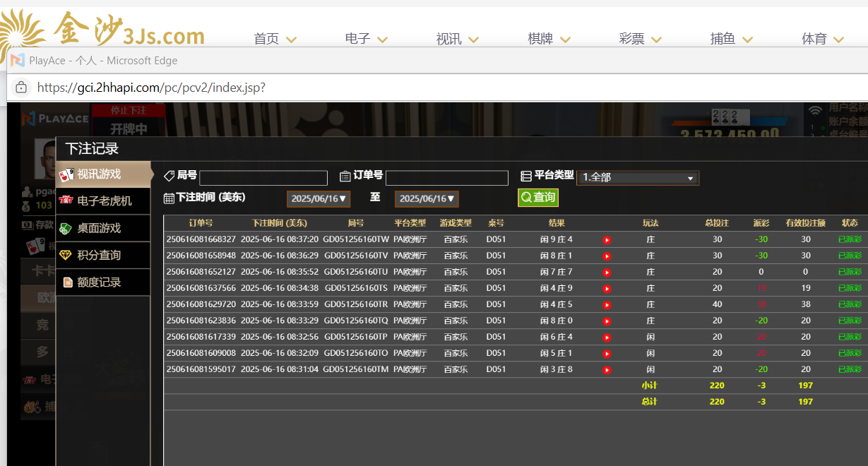This screenshot has width=868, height=466.
Task: Expand the 电子 navigation menu
Action: (366, 39)
